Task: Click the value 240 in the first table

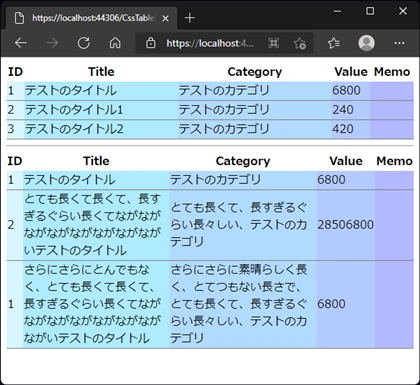Action: (x=343, y=110)
